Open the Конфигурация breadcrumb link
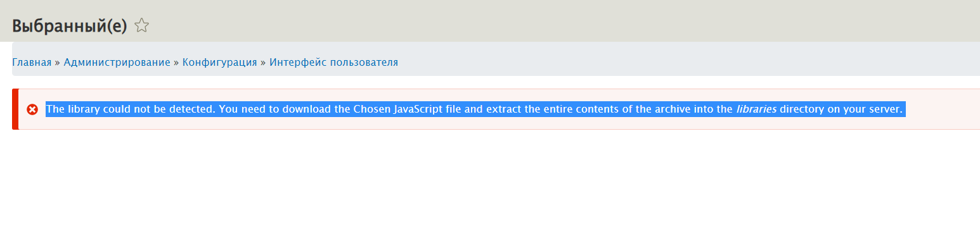Screen dimensions: 980x236 219,62
